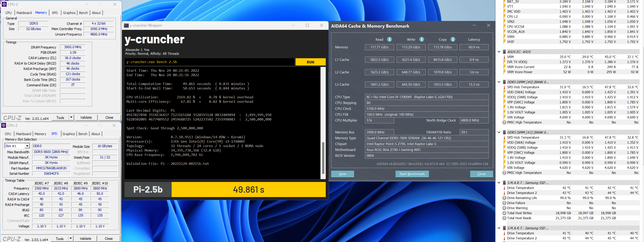The image size is (644, 242).
Task: Click the L1 Cache Copy 8415.8 GB/s value
Action: (x=442, y=60)
